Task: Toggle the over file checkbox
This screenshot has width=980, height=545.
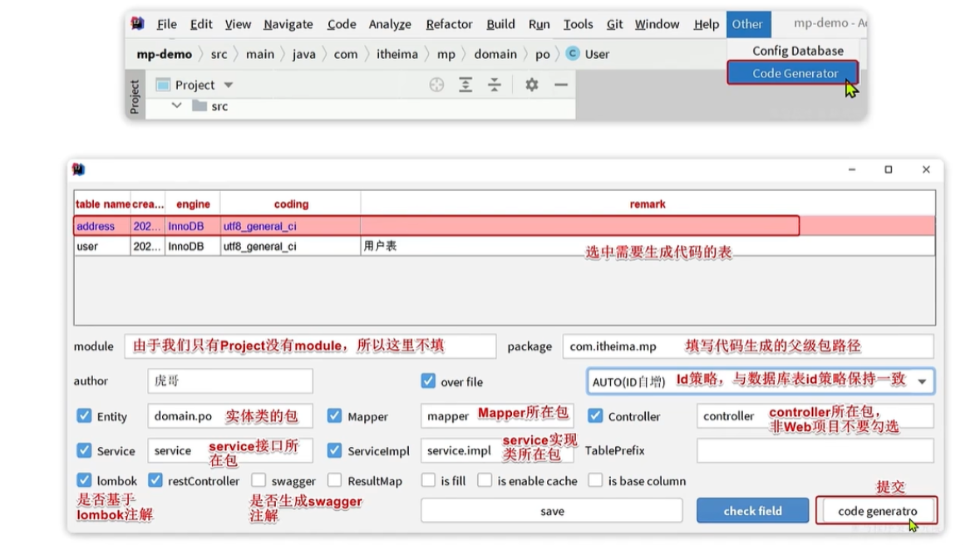Action: tap(428, 381)
